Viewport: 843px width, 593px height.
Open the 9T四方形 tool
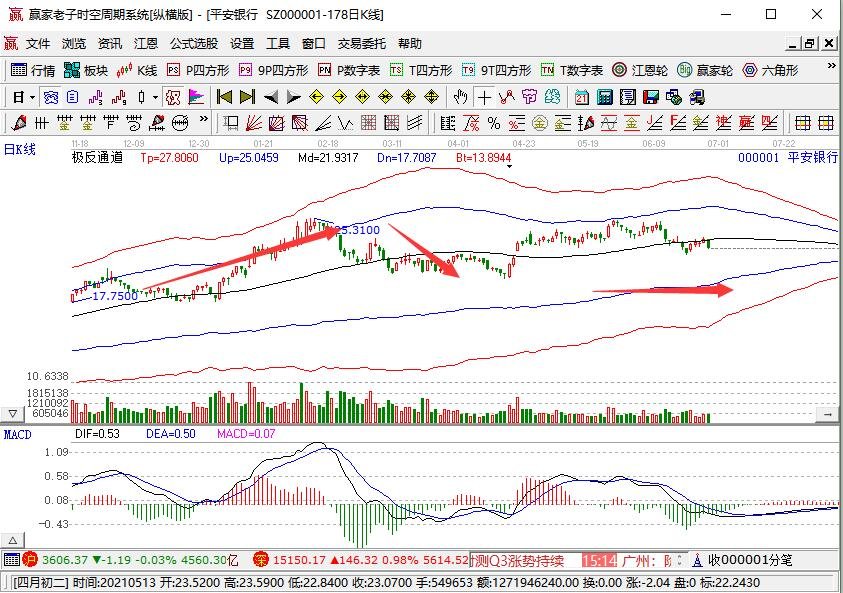click(x=496, y=70)
